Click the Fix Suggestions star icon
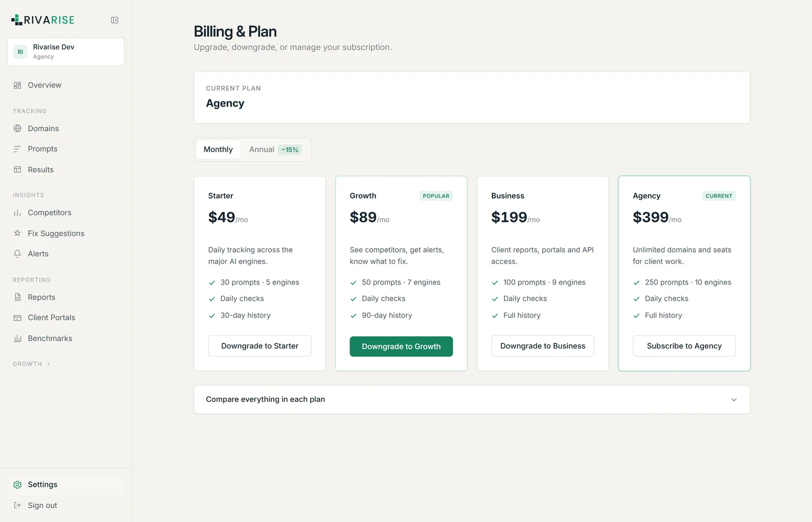The width and height of the screenshot is (812, 522). point(17,233)
